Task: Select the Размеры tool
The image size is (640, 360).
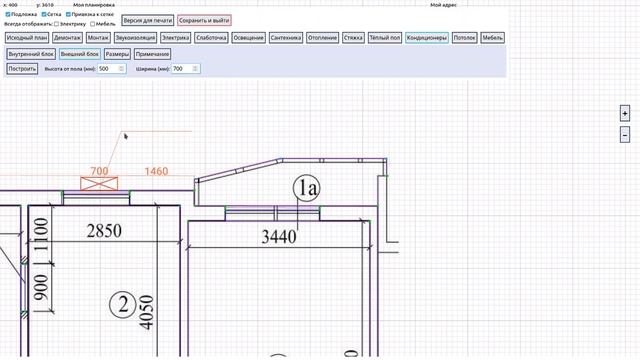Action: coord(117,54)
